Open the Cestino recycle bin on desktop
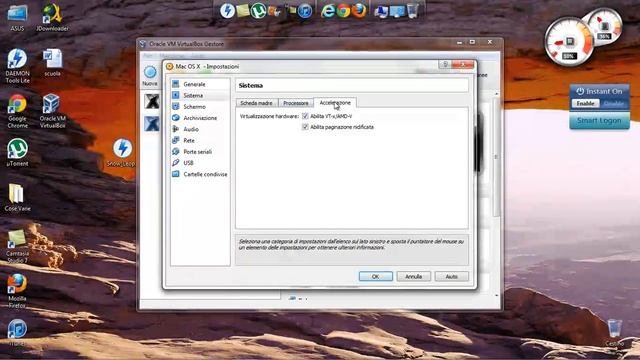 tap(614, 333)
